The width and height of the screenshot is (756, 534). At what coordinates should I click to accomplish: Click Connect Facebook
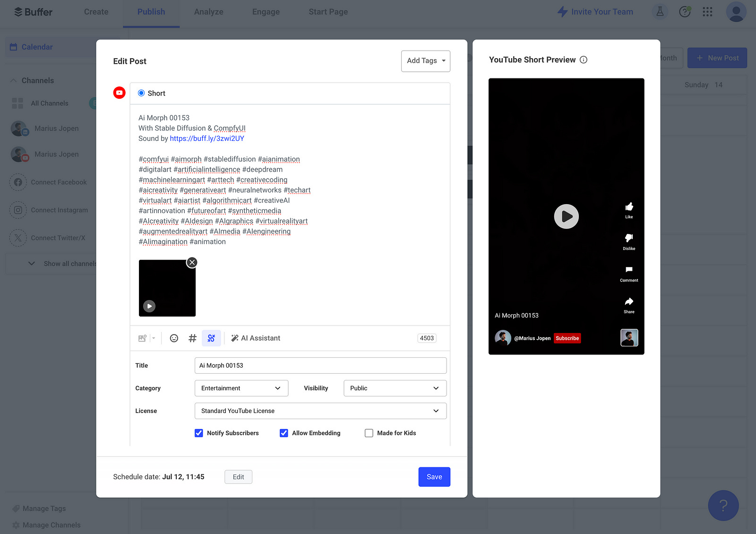tap(48, 182)
